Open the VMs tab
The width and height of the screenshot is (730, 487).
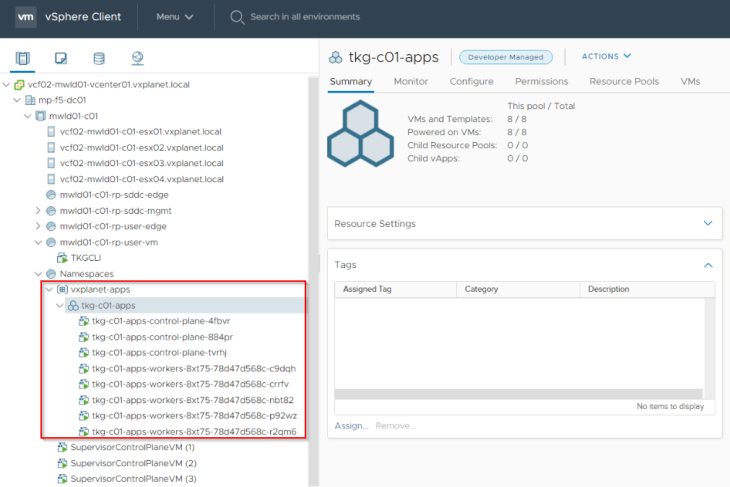coord(690,81)
